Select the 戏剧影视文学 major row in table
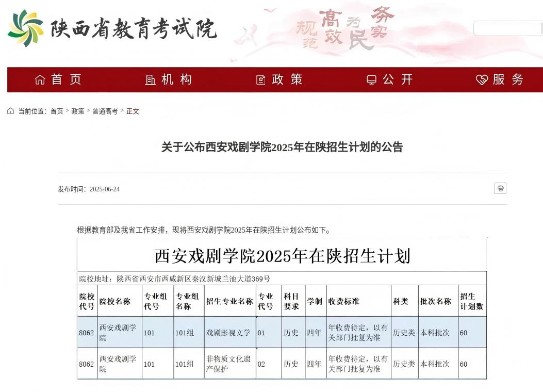The height and width of the screenshot is (392, 543). (x=228, y=333)
